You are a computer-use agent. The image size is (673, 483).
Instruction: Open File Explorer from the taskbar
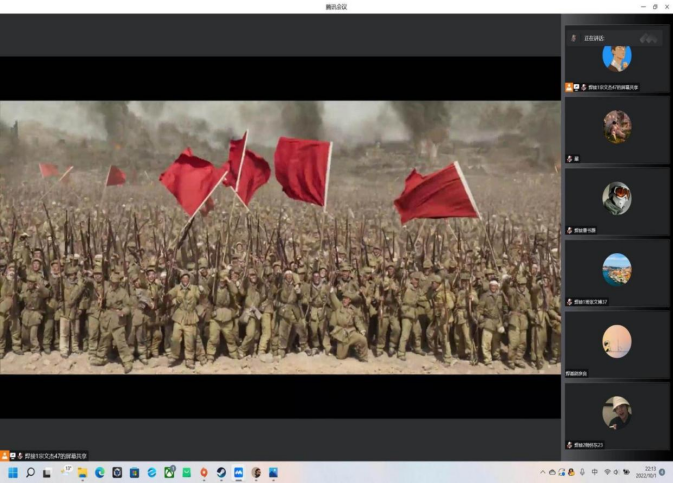pyautogui.click(x=82, y=472)
